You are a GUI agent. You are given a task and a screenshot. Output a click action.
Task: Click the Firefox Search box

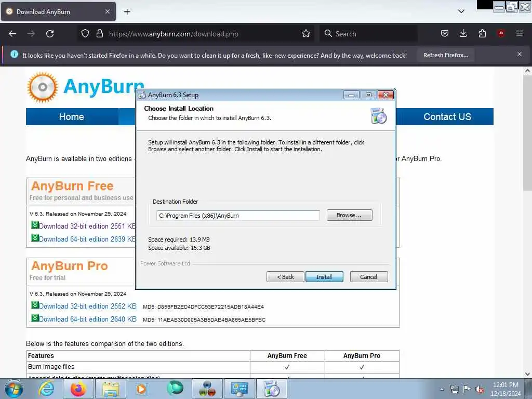[x=368, y=34]
